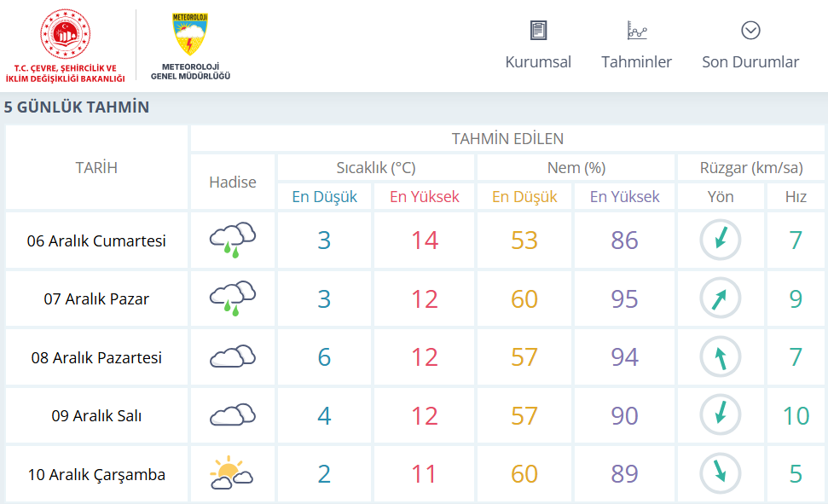The image size is (828, 504).
Task: Click the Meteoroloji Genel Müdürlüğü logo
Action: point(190,36)
